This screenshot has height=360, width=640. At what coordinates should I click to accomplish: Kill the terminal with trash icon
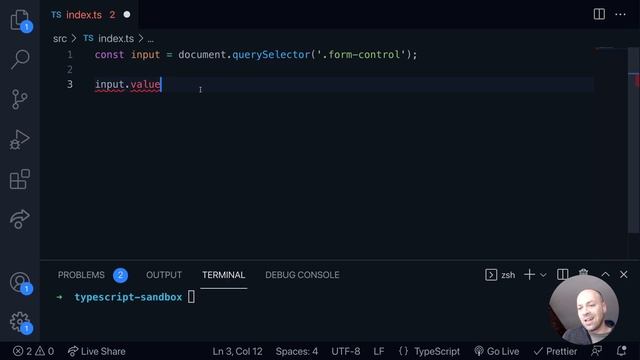583,273
